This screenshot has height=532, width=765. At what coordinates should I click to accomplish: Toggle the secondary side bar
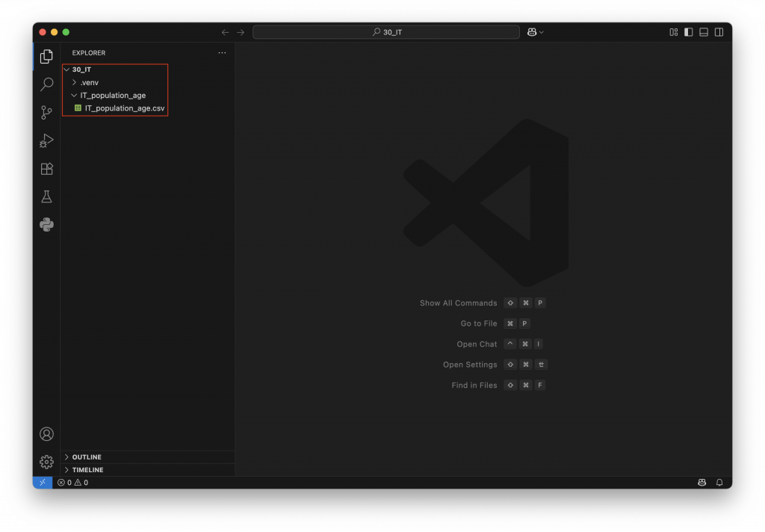719,32
